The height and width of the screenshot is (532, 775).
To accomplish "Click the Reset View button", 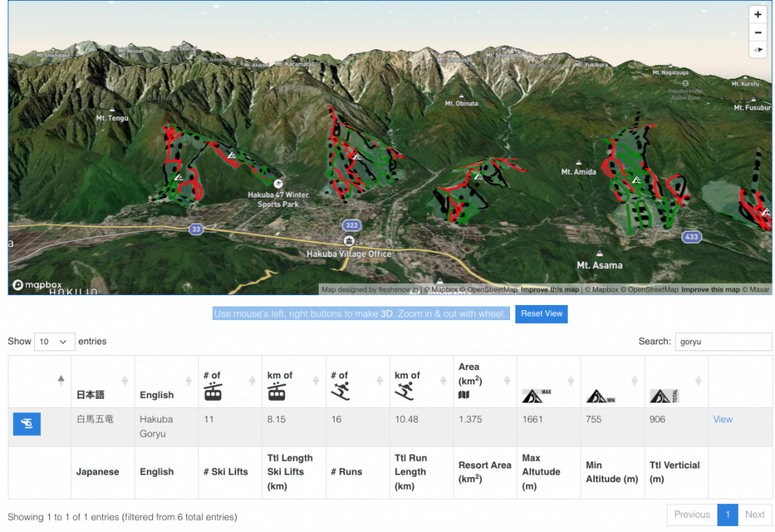I will click(x=541, y=314).
